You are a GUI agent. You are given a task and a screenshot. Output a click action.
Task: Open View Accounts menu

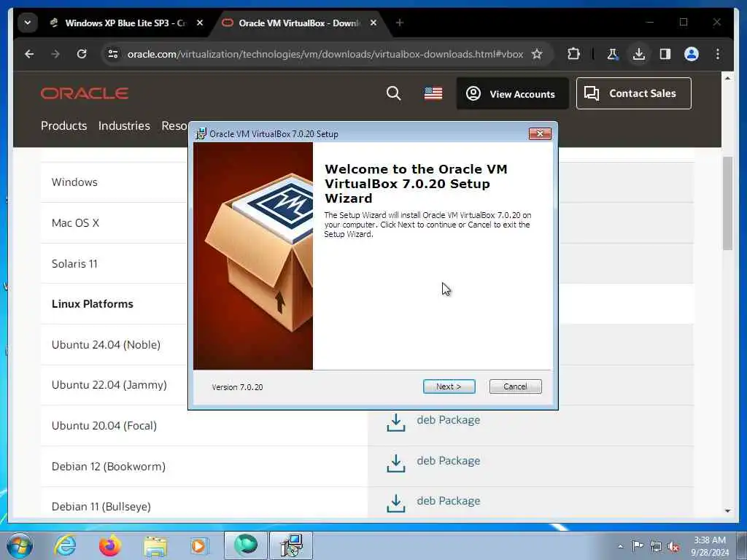(513, 93)
